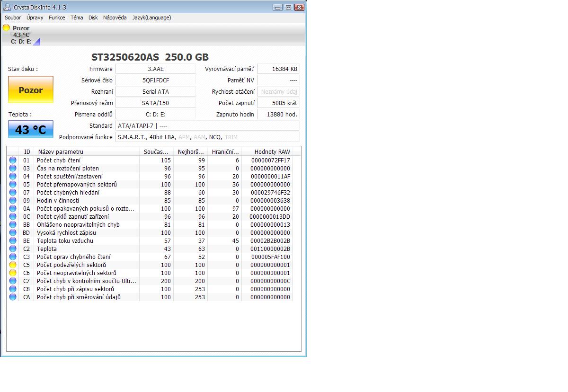Click the ST3250620AS 250.0 GB drive title
This screenshot has height=392, width=568.
150,57
